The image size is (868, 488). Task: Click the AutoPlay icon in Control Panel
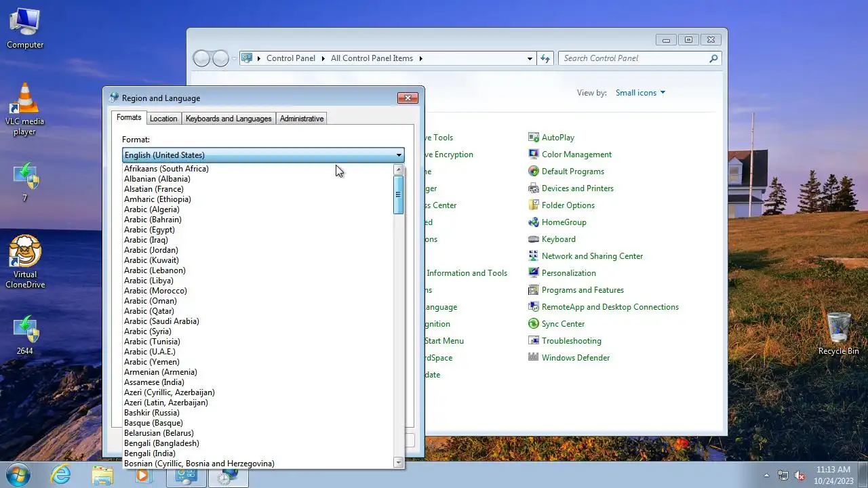534,138
